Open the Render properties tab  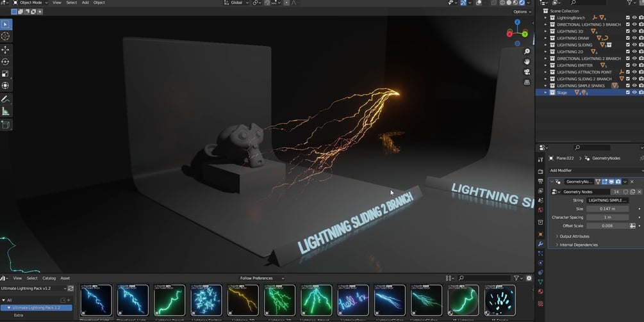click(x=540, y=172)
